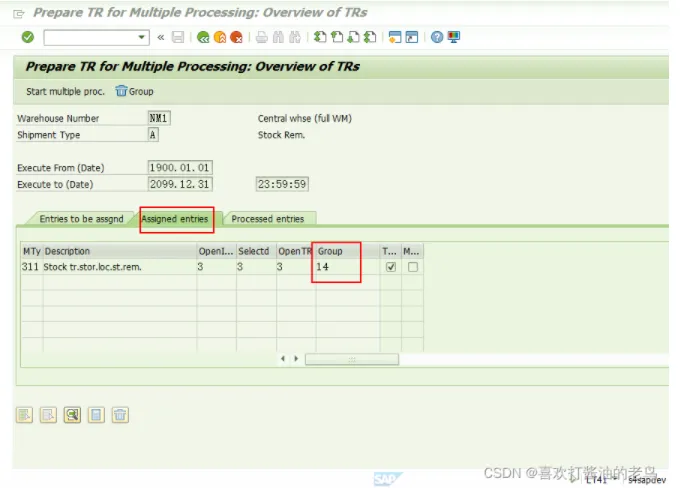Click the horizontal table scrollbar thumb
680x488 pixels.
click(352, 359)
